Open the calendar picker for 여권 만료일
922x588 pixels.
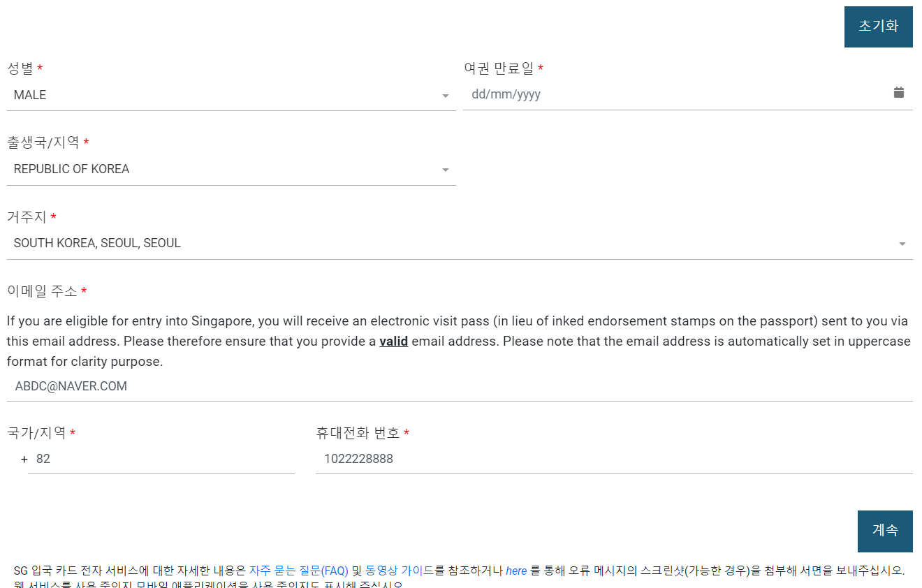tap(899, 91)
